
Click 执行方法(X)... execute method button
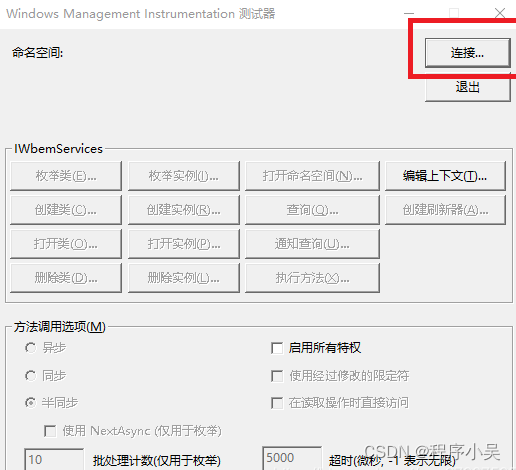pos(312,278)
